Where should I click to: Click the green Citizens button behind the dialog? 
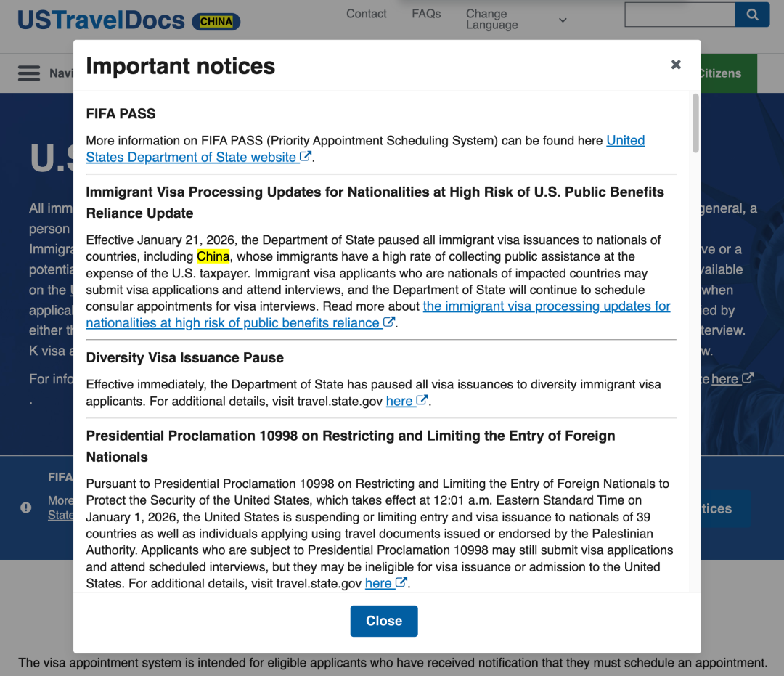coord(729,73)
